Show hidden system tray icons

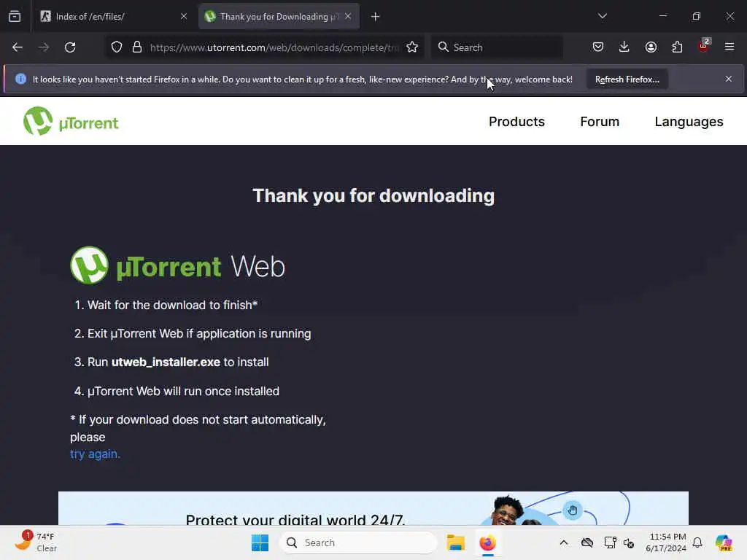(564, 542)
